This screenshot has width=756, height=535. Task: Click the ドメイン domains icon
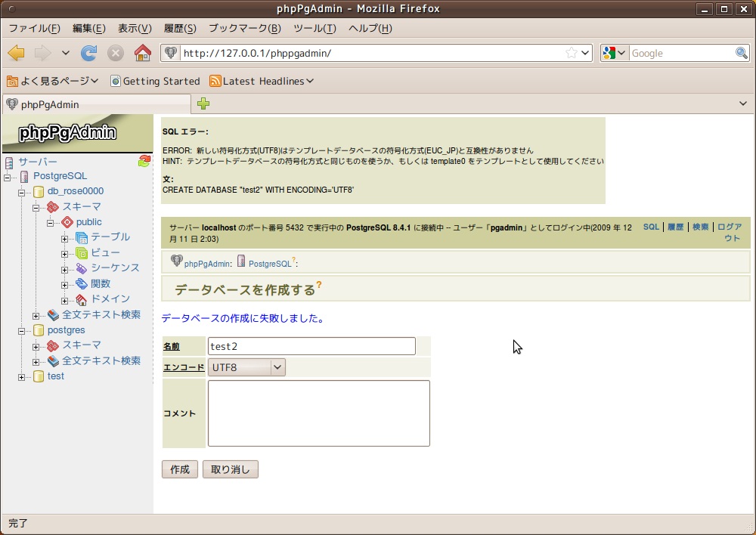pyautogui.click(x=82, y=300)
